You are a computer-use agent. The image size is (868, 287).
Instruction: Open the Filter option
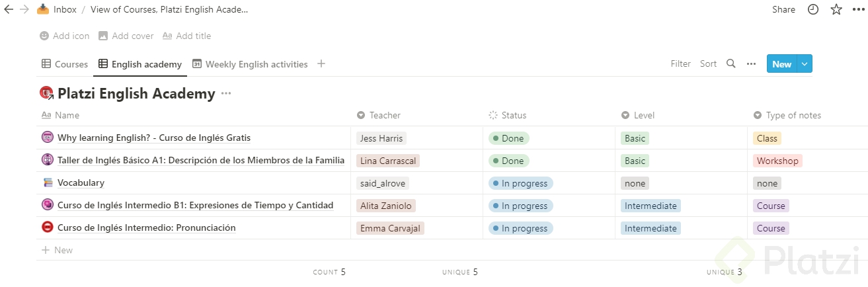pos(680,64)
